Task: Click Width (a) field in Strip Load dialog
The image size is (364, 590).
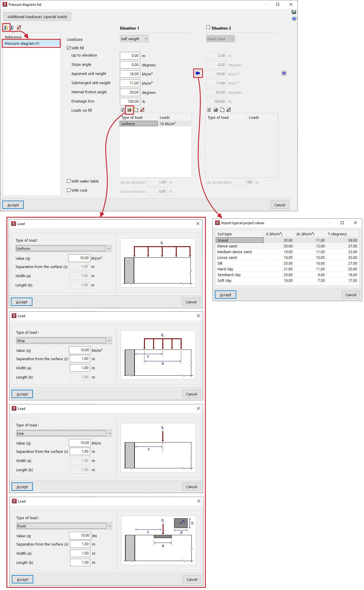Action: coord(80,368)
